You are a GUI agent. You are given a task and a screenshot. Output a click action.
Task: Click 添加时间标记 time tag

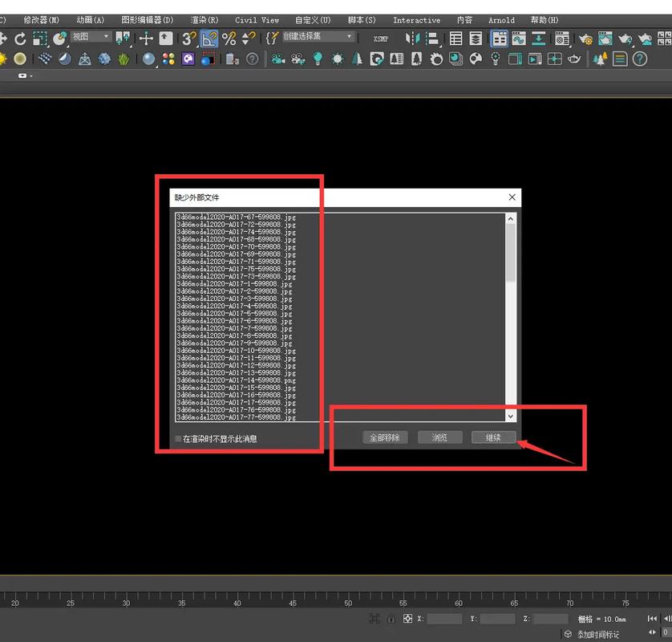point(598,634)
